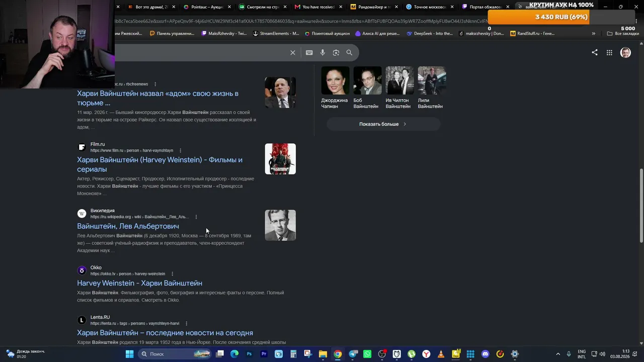Expand 'Показать больше' related people
The height and width of the screenshot is (362, 644).
[x=383, y=124]
